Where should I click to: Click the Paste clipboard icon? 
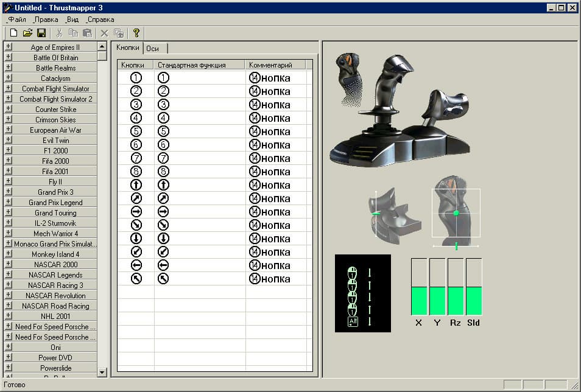click(x=88, y=33)
